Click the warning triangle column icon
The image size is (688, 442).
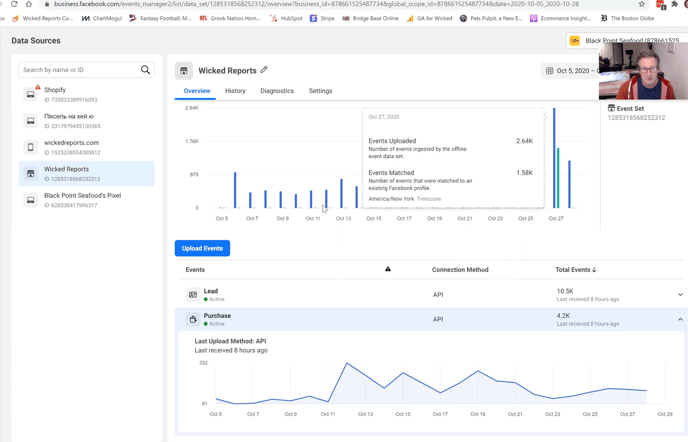pos(388,269)
